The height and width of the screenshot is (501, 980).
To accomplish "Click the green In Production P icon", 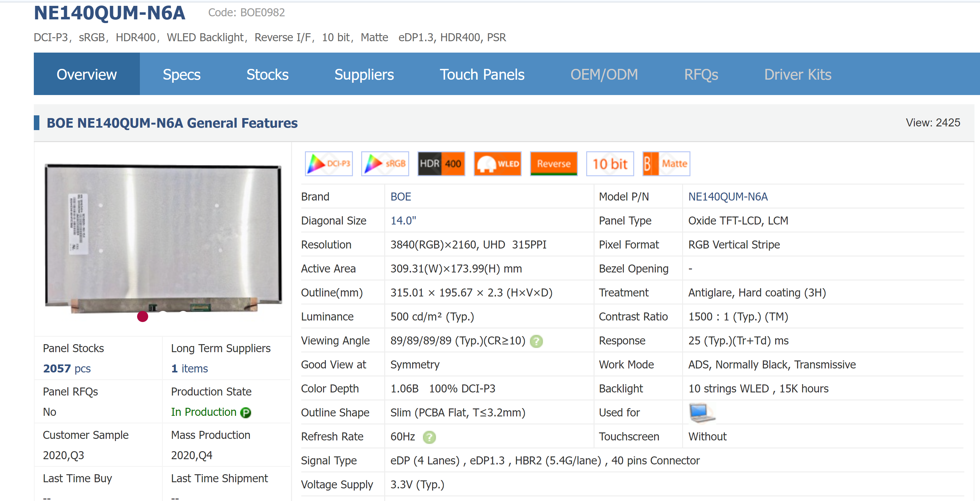I will click(246, 413).
